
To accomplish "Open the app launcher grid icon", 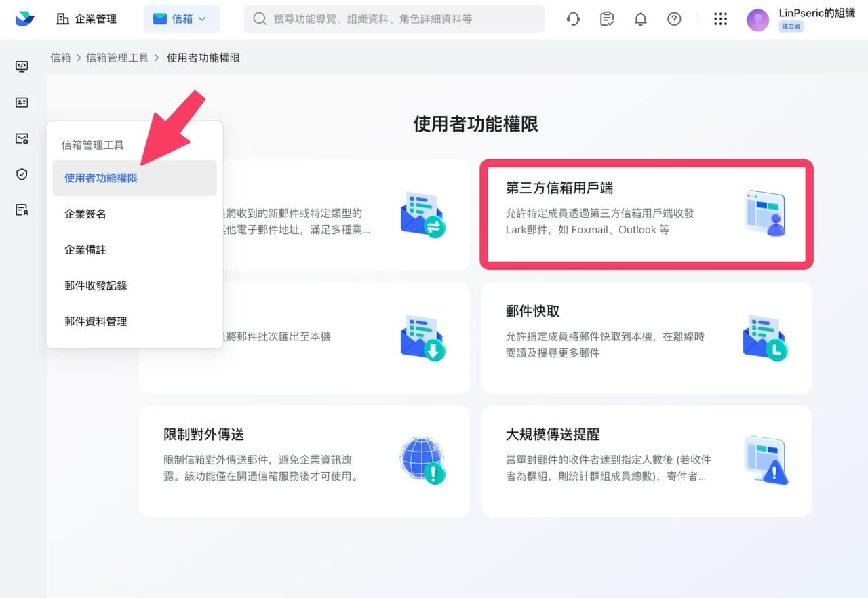I will click(x=720, y=19).
